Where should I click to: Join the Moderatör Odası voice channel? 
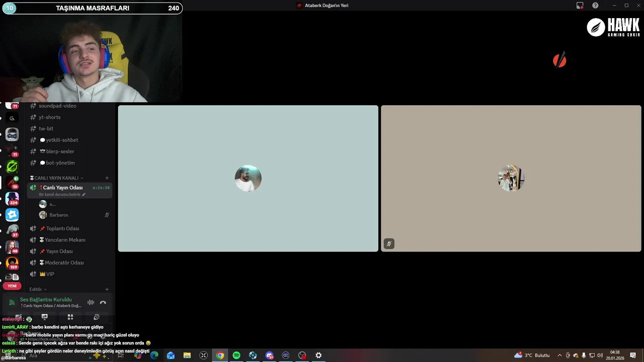69,262
